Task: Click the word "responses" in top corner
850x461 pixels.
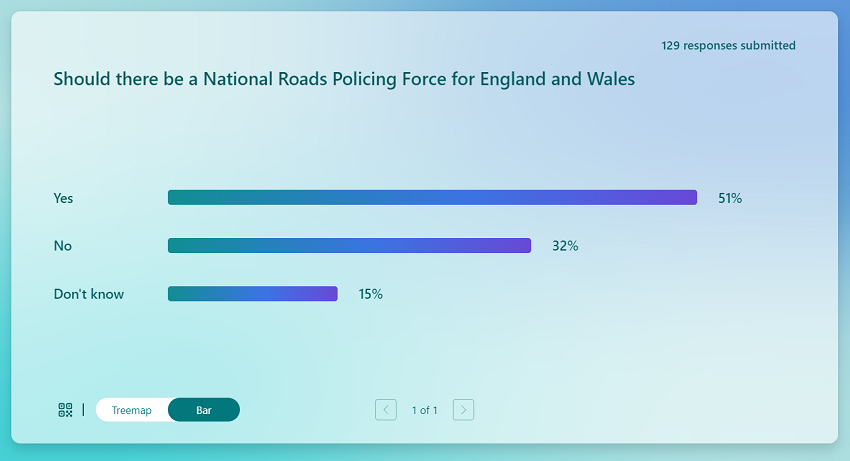Action: 710,45
